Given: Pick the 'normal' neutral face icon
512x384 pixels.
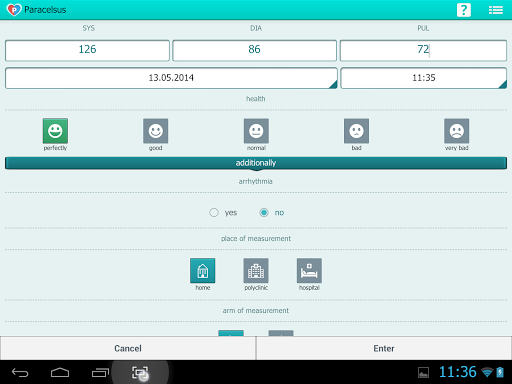Looking at the screenshot, I should pos(256,131).
